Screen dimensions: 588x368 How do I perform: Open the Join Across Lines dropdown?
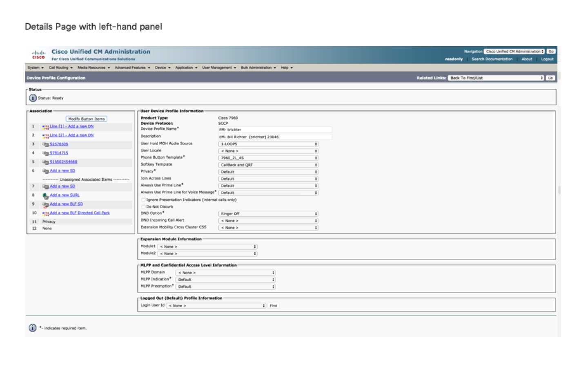(268, 179)
